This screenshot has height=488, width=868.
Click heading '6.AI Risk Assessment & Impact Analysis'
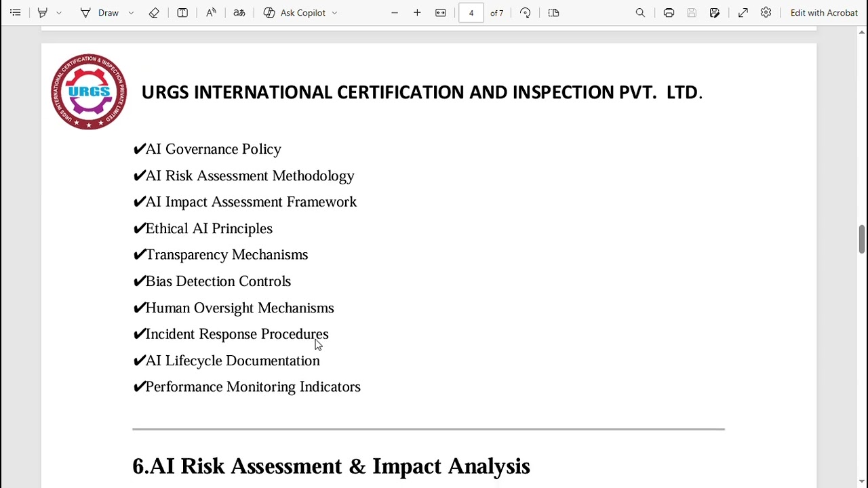point(331,466)
